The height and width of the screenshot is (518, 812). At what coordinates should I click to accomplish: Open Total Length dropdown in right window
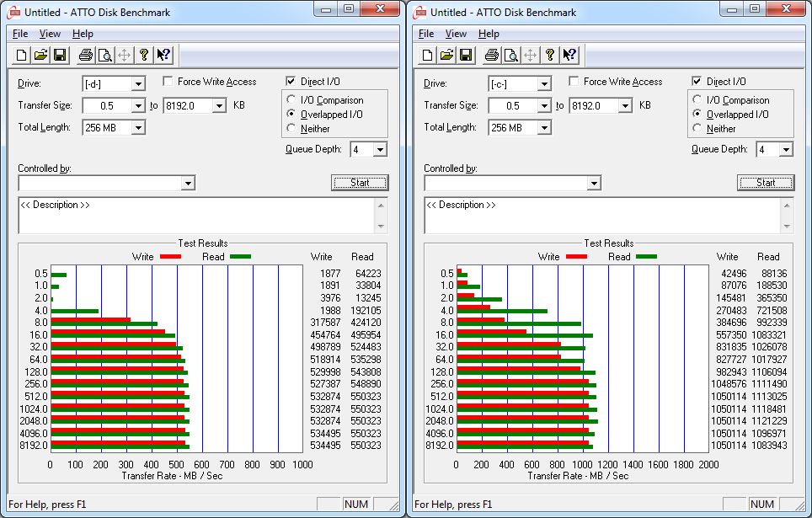[x=544, y=127]
